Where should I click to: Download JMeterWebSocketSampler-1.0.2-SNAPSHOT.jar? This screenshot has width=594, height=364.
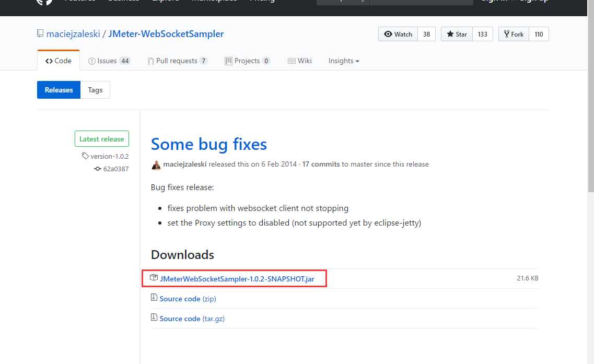click(237, 279)
